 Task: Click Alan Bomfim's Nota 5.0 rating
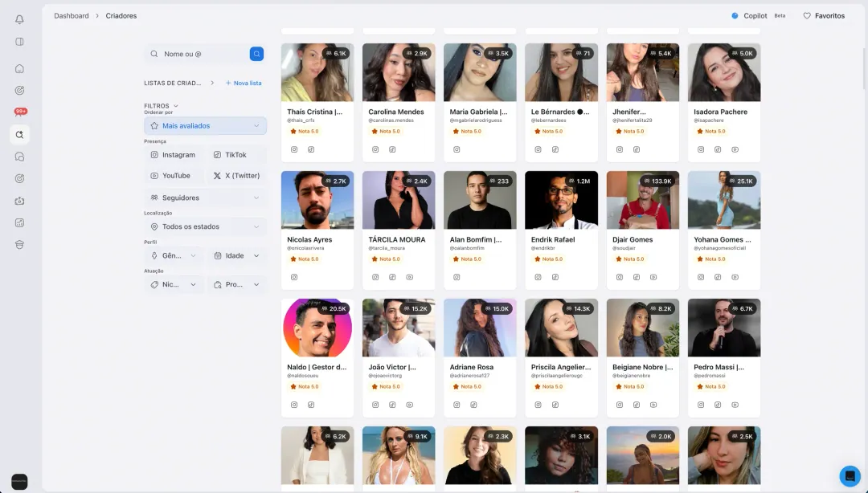[x=469, y=259]
